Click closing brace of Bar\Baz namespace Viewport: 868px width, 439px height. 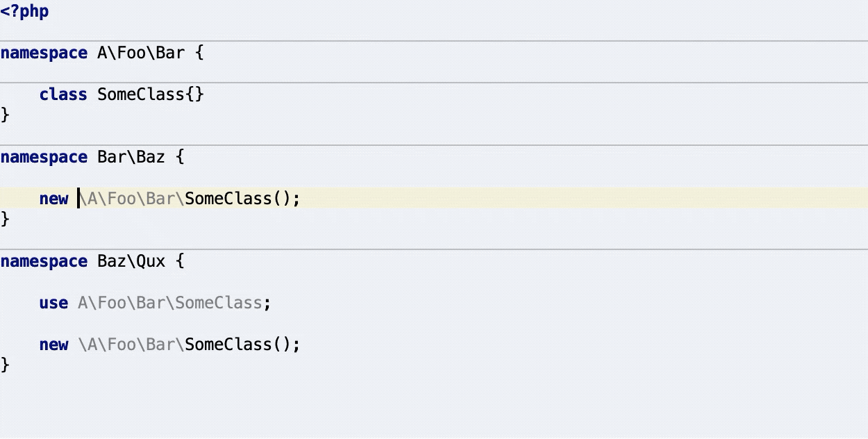click(x=6, y=219)
